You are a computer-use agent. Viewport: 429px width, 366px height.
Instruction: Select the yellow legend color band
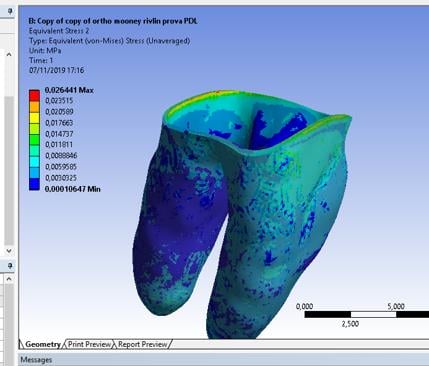click(x=34, y=117)
